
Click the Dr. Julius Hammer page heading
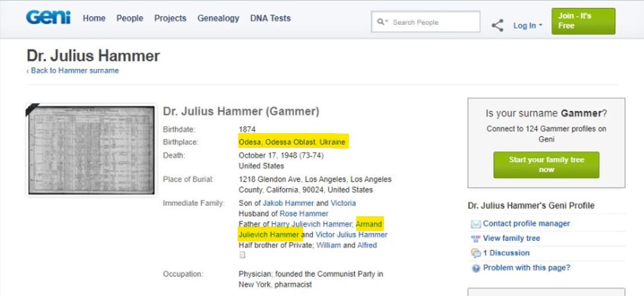[93, 56]
